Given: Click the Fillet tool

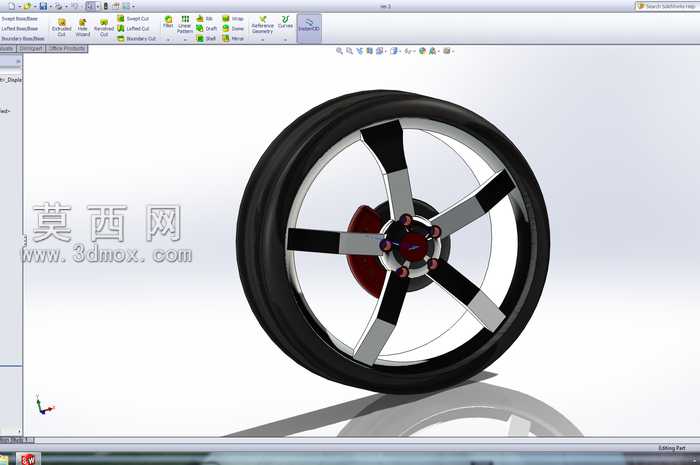Looking at the screenshot, I should click(168, 22).
